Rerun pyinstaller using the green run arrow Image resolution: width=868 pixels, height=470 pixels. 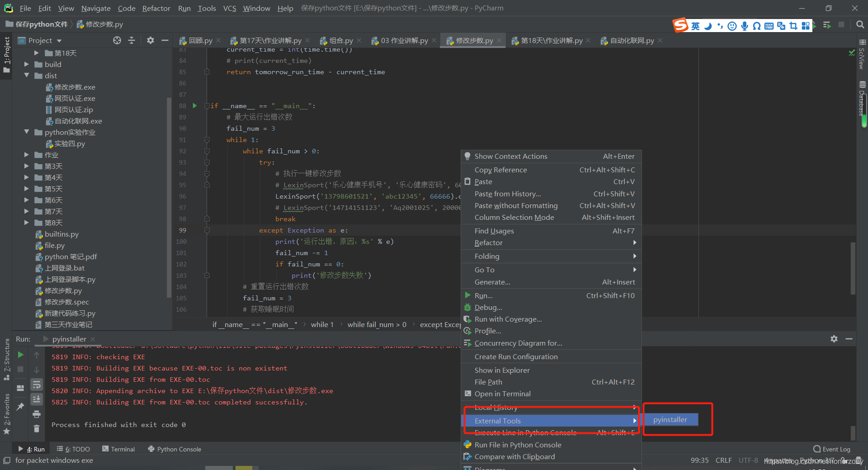[20, 355]
